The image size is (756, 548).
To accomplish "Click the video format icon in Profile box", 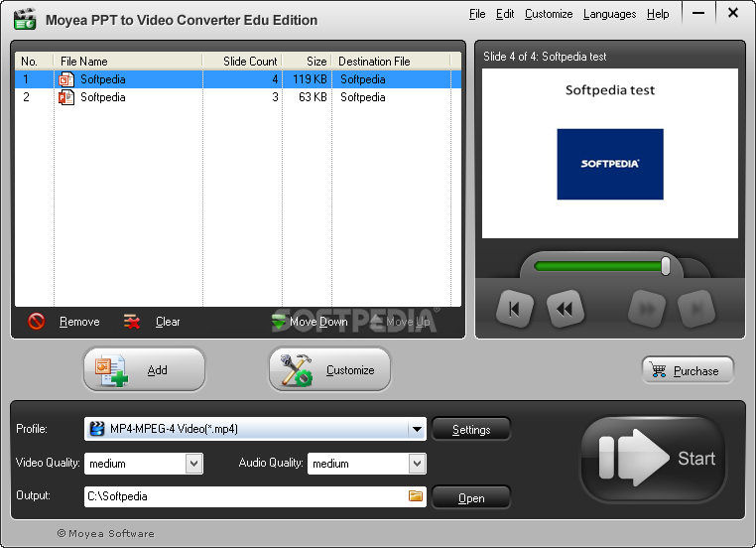I will pyautogui.click(x=97, y=429).
